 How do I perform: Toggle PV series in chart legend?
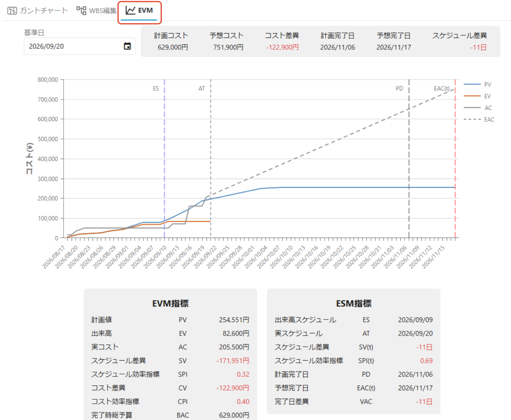click(478, 85)
